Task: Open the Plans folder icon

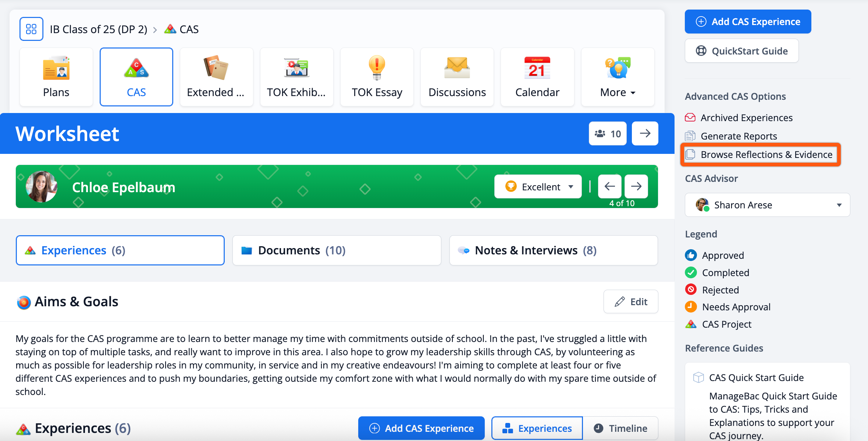Action: [x=56, y=68]
